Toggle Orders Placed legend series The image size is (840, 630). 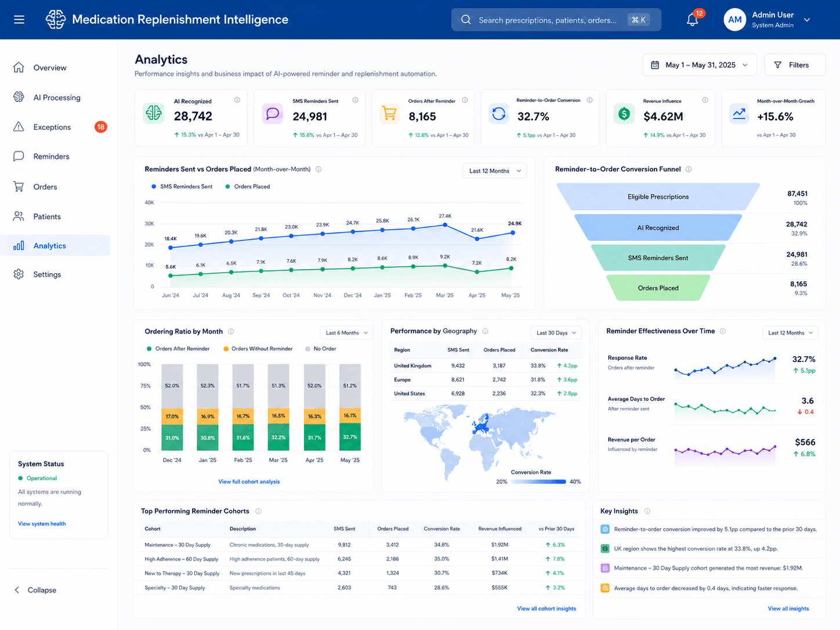tap(248, 187)
